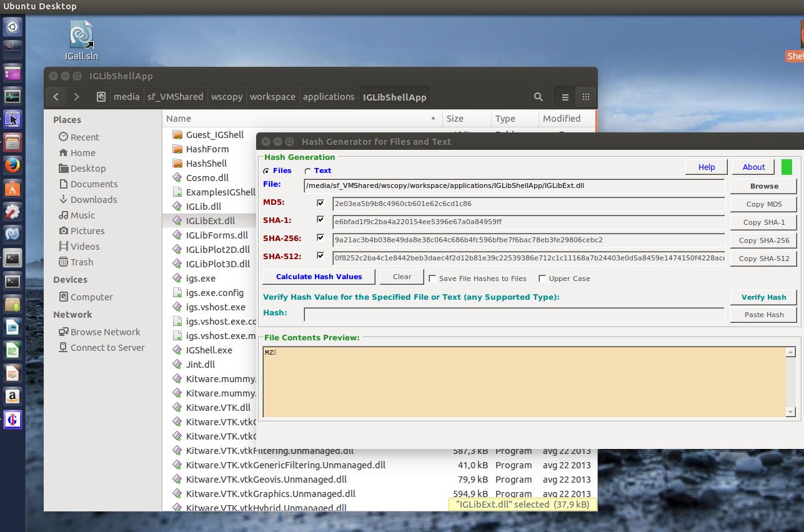Screen dimensions: 804x532
Task: Uncheck the MD5 checkbox
Action: (x=320, y=203)
